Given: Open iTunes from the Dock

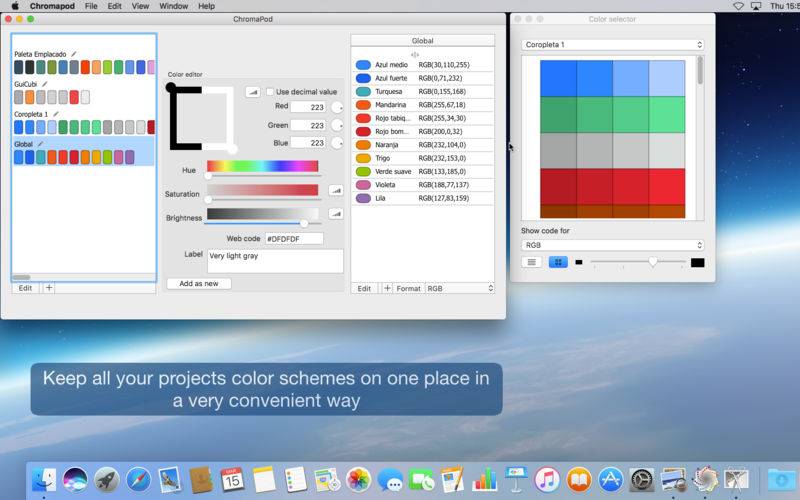Looking at the screenshot, I should [547, 480].
